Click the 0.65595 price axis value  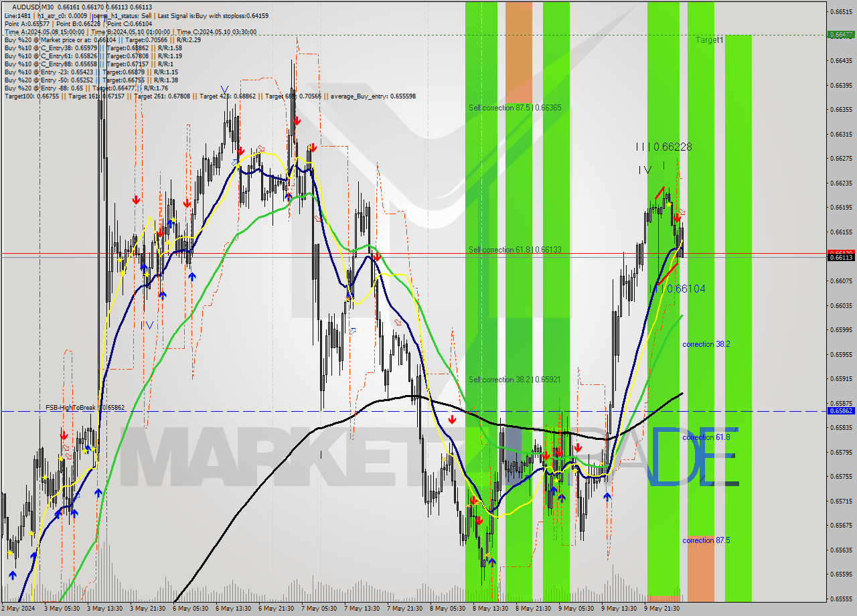point(841,574)
